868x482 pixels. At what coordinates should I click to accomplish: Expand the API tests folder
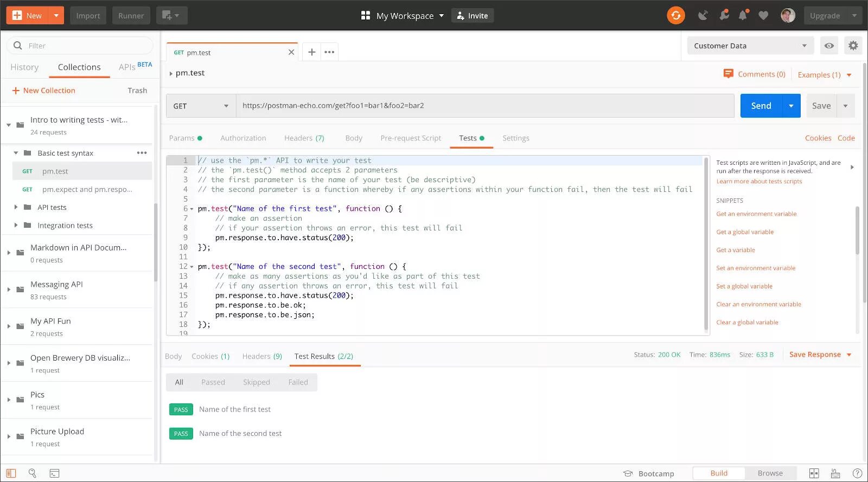16,207
